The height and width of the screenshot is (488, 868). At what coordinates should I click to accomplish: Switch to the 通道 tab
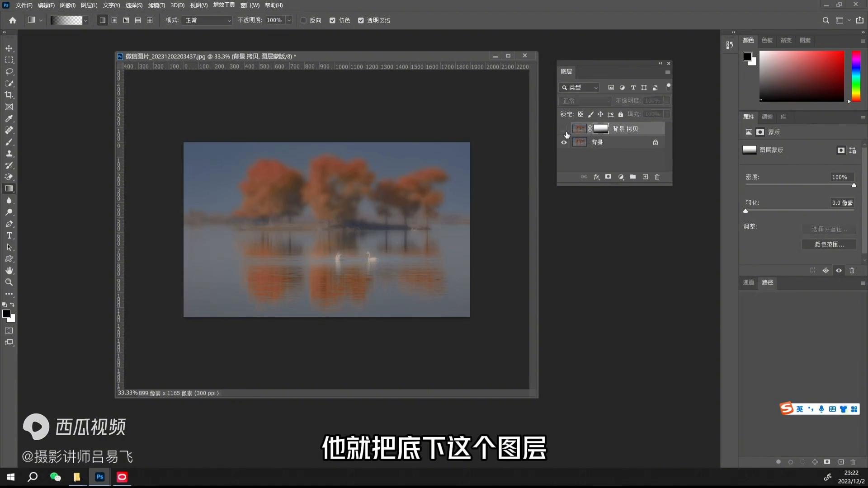748,282
